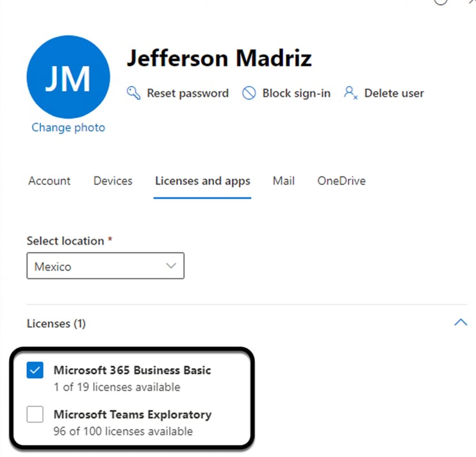Viewport: 476px width, 457px height.
Task: Click the JM profile avatar circle
Action: click(69, 77)
